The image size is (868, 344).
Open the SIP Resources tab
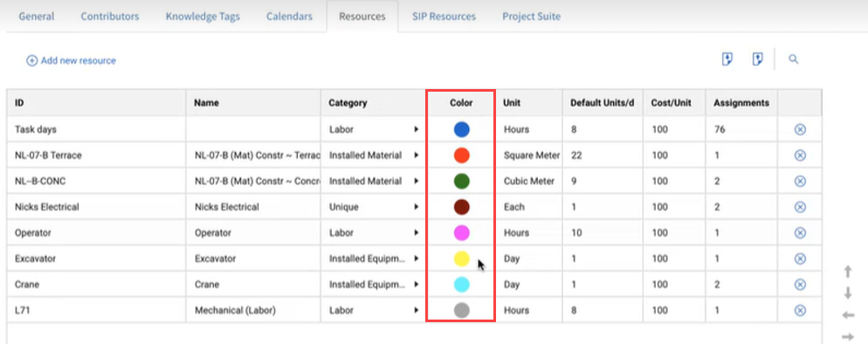[x=444, y=17]
